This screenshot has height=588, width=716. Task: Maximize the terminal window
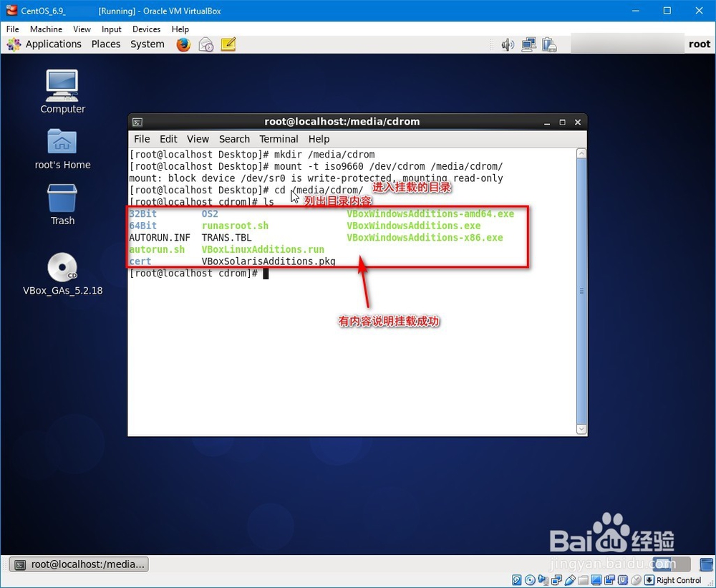pyautogui.click(x=562, y=122)
